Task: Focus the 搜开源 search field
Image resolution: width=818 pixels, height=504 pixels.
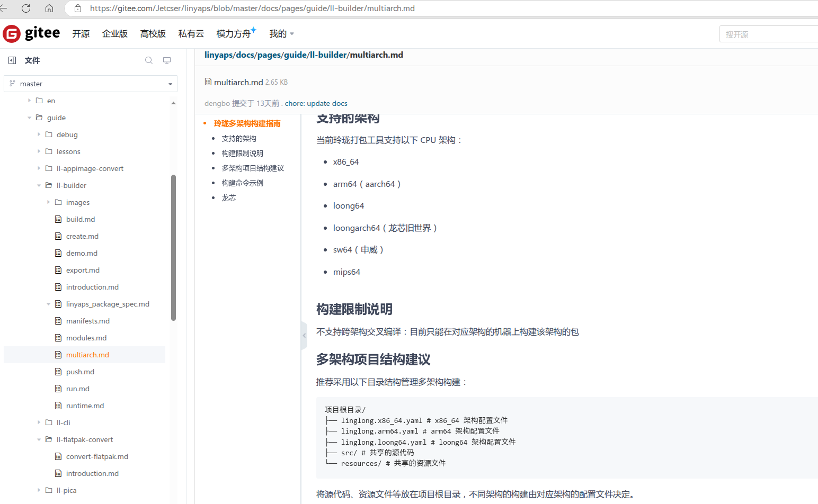Action: click(769, 34)
